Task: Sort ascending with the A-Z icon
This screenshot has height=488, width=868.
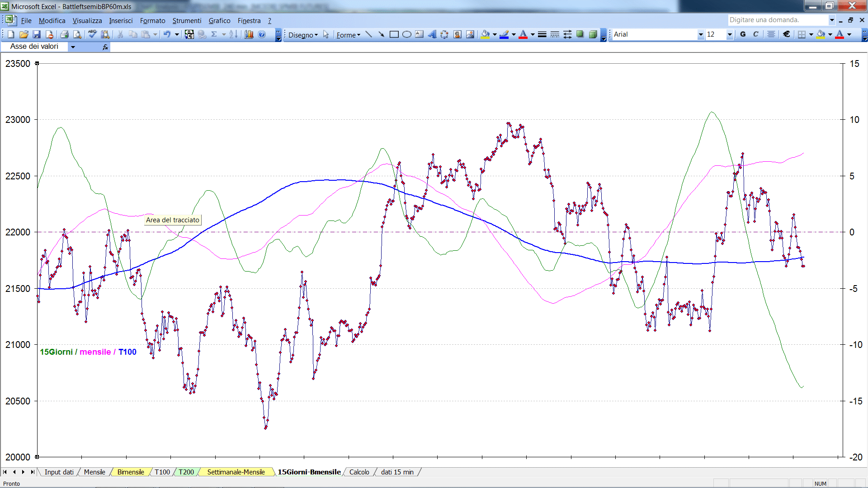Action: (x=233, y=34)
